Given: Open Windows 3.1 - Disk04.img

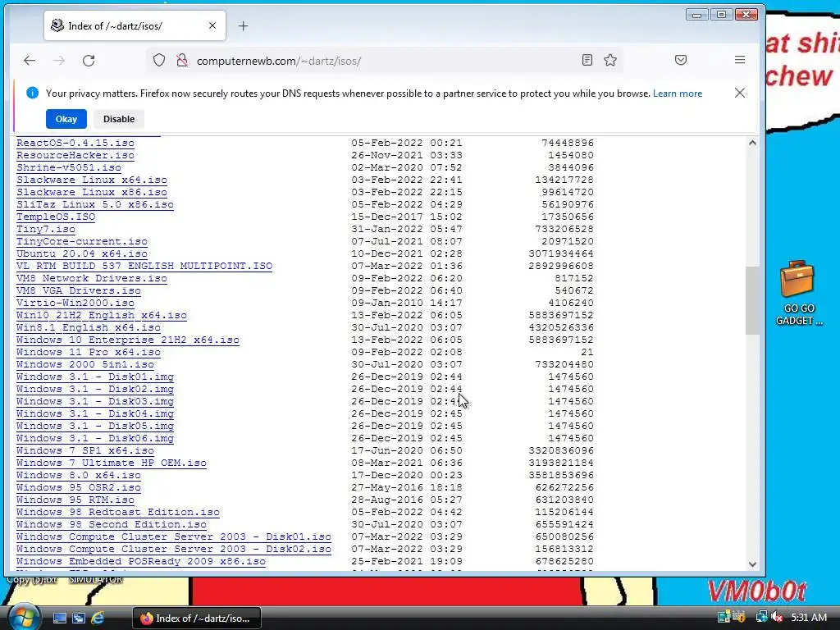Looking at the screenshot, I should point(95,414).
